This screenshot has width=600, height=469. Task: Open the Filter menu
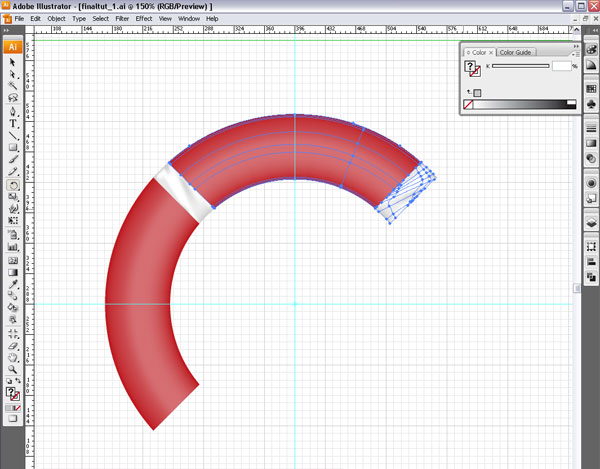pos(122,18)
